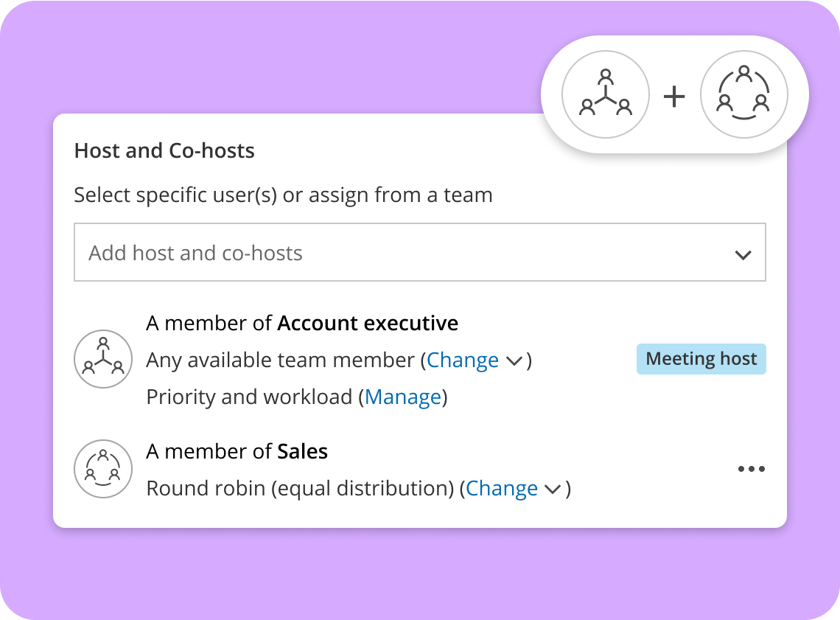Click inside the Add host and co-hosts field
The height and width of the screenshot is (620, 840).
pos(295,252)
